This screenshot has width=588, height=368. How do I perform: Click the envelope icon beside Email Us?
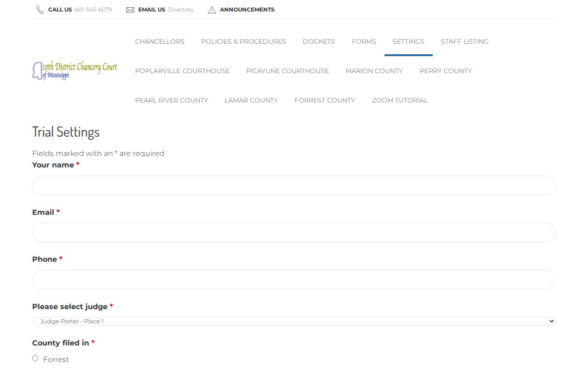(130, 10)
